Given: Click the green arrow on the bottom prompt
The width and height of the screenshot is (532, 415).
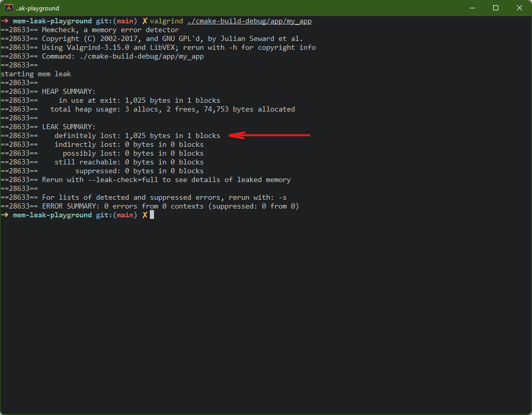Looking at the screenshot, I should point(5,215).
